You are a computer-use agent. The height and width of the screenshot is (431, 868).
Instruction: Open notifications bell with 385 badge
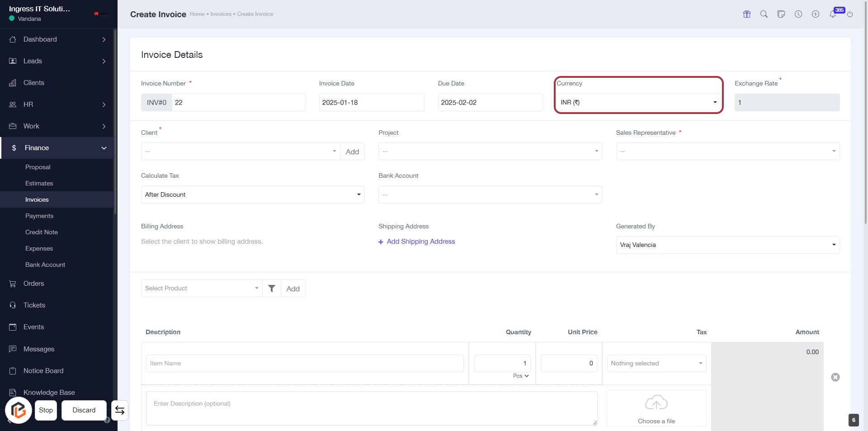point(833,14)
